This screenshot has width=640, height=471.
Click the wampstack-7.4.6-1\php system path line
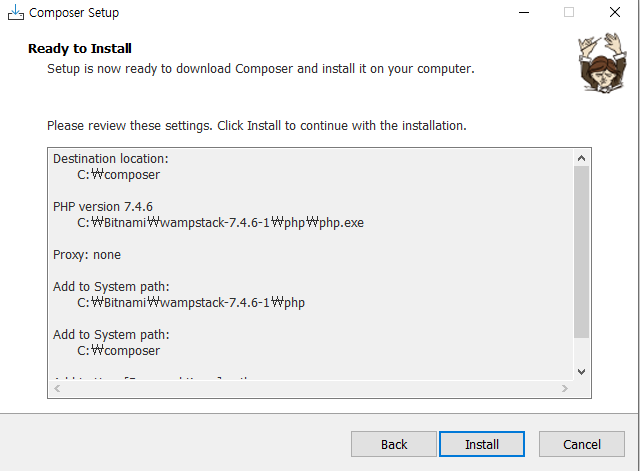191,302
